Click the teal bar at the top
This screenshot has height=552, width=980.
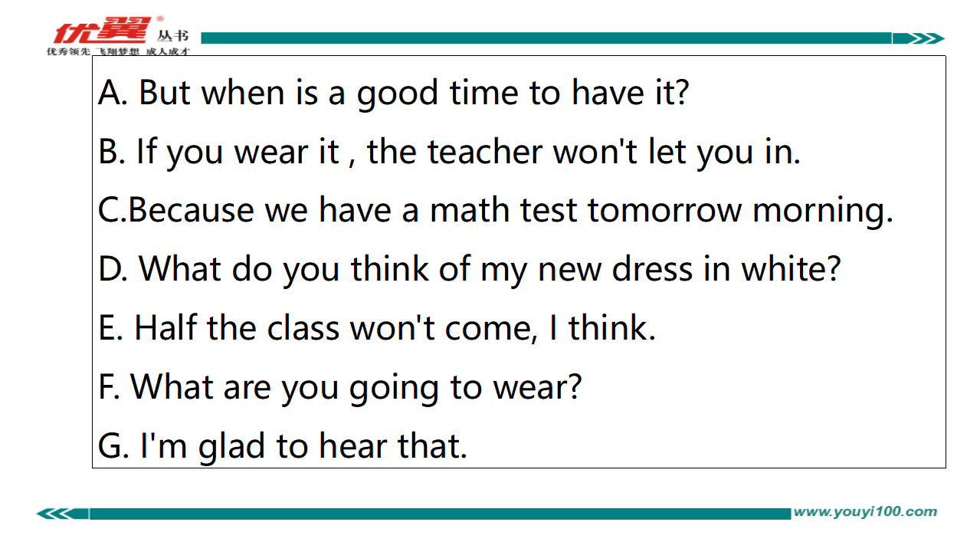point(546,38)
